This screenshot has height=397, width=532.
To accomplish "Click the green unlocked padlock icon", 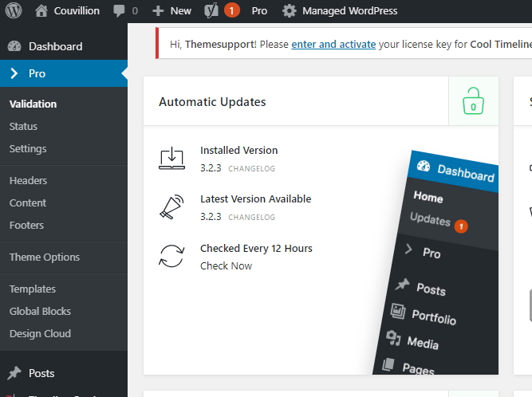I will (x=473, y=100).
